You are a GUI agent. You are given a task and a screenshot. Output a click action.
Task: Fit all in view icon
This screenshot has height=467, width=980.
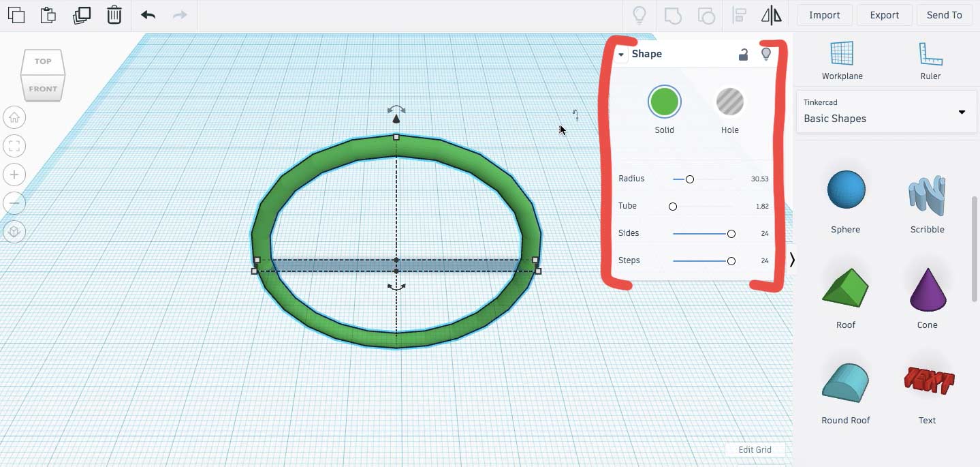point(14,146)
